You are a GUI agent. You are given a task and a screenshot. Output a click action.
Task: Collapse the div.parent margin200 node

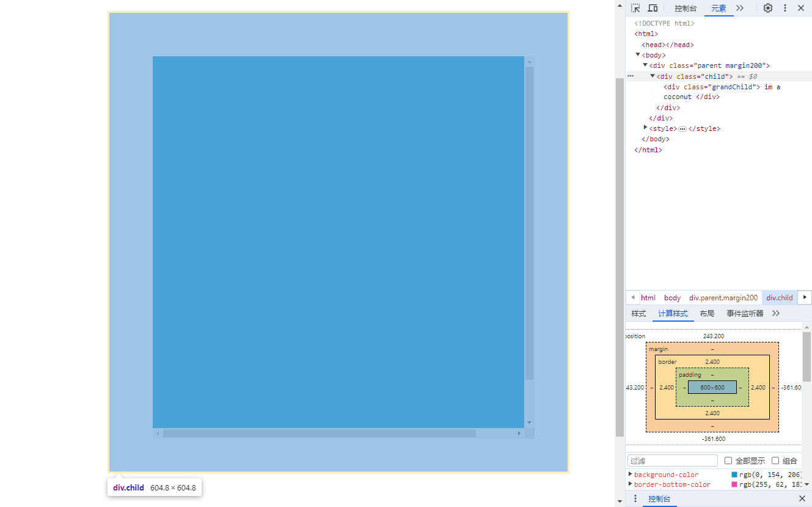tap(645, 65)
